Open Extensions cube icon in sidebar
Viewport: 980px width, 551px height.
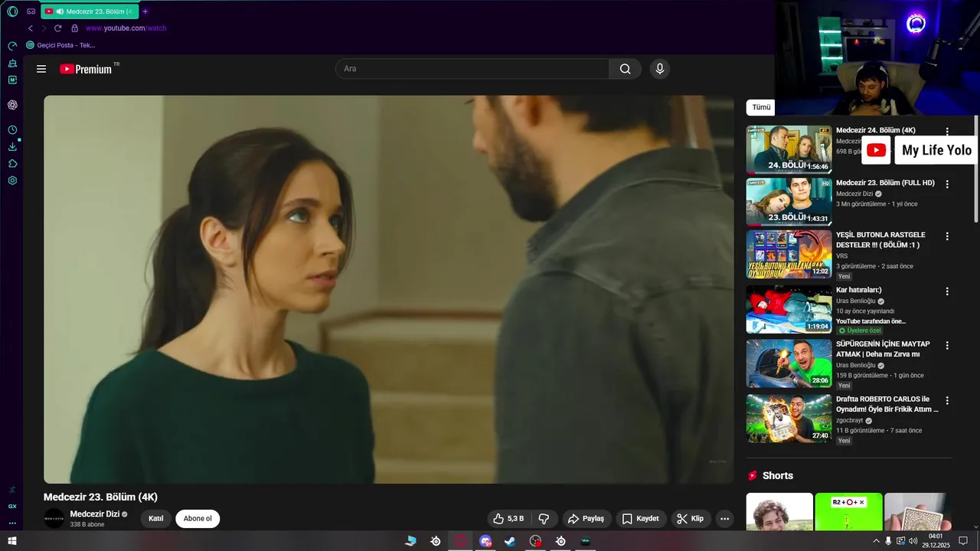tap(12, 164)
